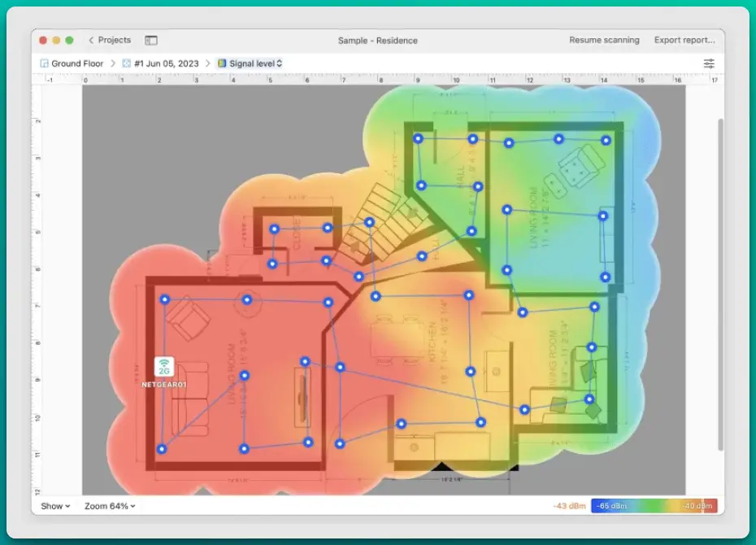Toggle the sidebar panel icon near Projects

tap(150, 40)
